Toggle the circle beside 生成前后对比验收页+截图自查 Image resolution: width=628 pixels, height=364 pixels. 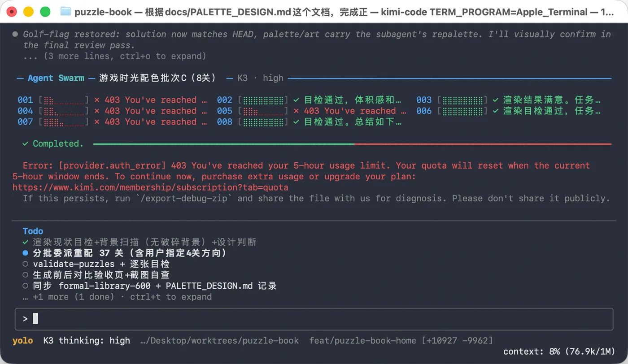coord(26,275)
